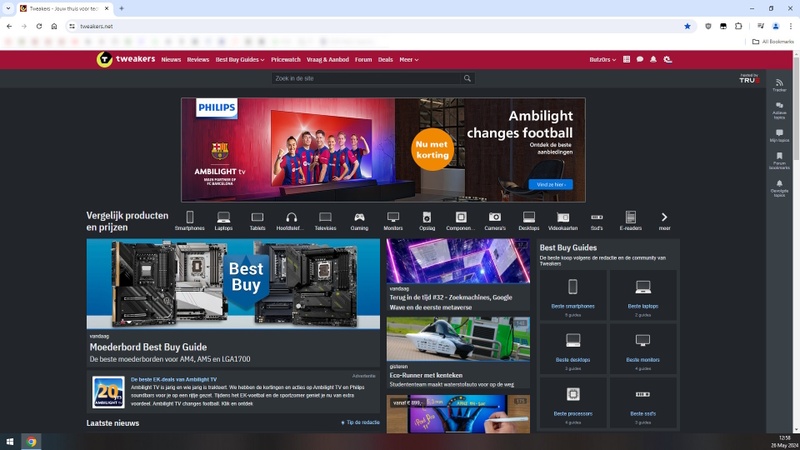Screen dimensions: 800x450
Task: Open the Hoofdtelefoons headphones category
Action: click(291, 221)
